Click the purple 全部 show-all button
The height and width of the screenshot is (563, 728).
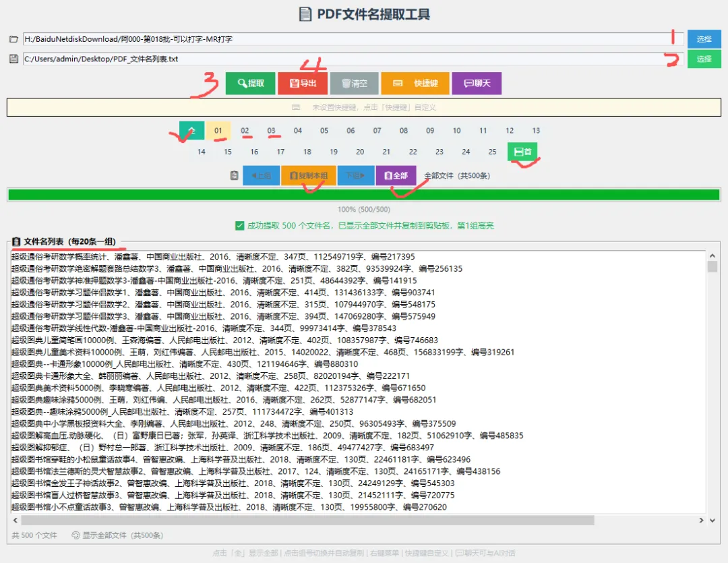[x=396, y=175]
